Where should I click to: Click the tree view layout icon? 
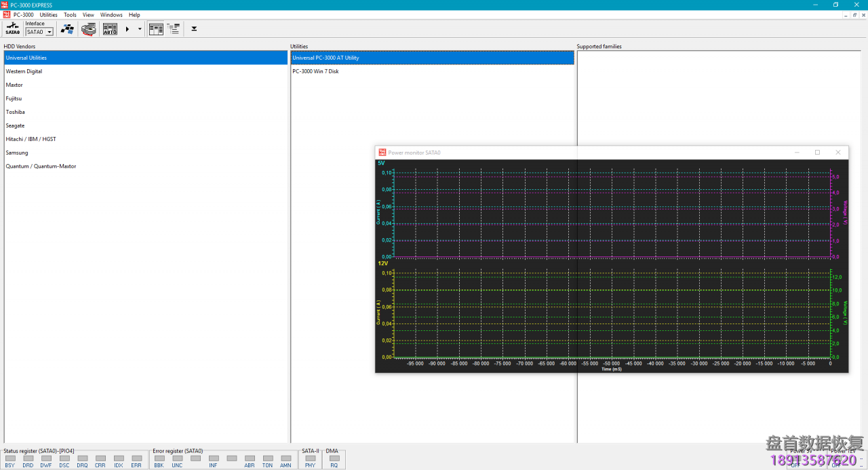pyautogui.click(x=173, y=28)
